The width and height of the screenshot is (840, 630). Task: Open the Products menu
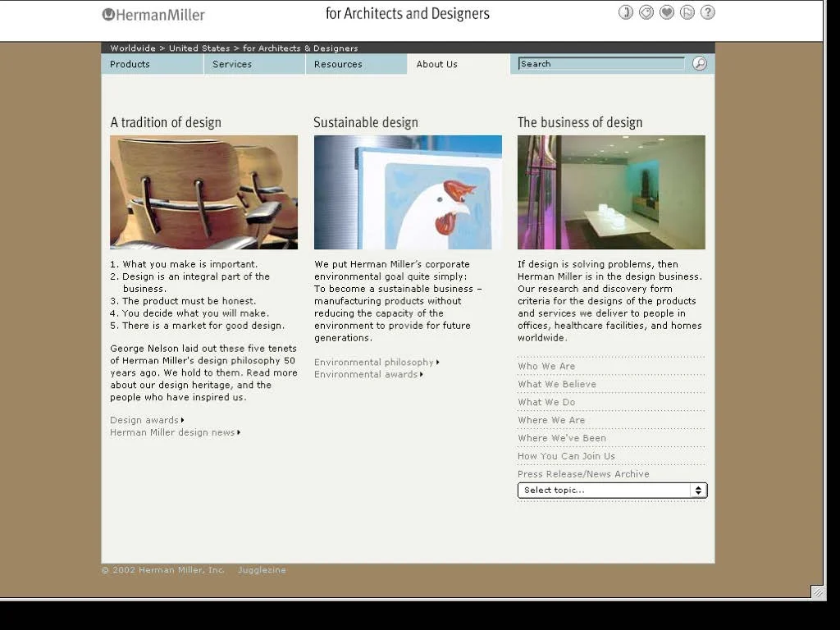152,64
